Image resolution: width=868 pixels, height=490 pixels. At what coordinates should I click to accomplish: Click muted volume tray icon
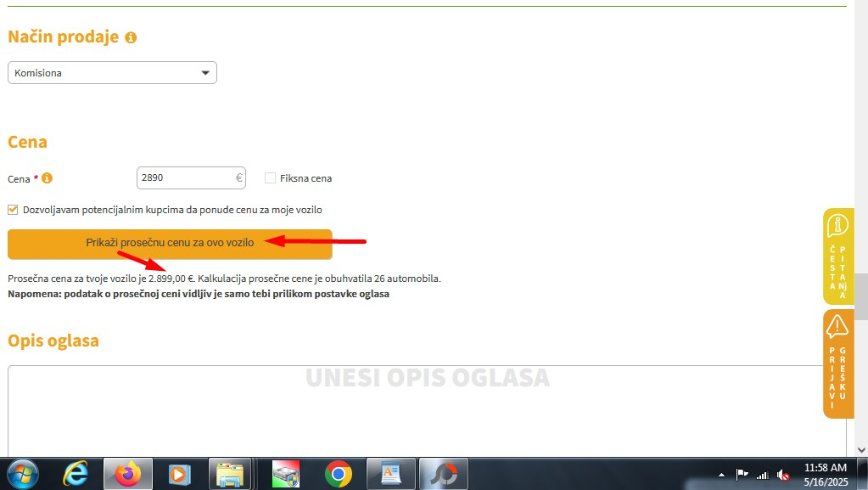pos(783,475)
